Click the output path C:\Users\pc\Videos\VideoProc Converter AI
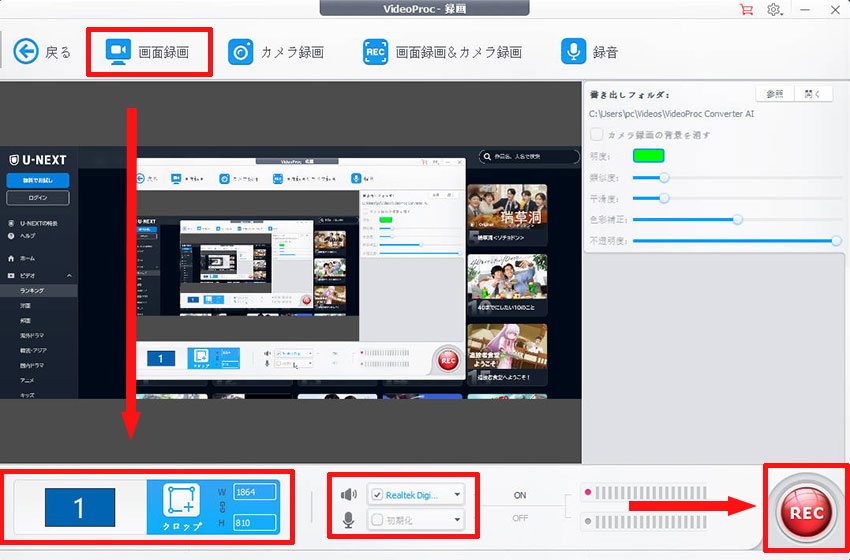850x560 pixels. (x=671, y=114)
